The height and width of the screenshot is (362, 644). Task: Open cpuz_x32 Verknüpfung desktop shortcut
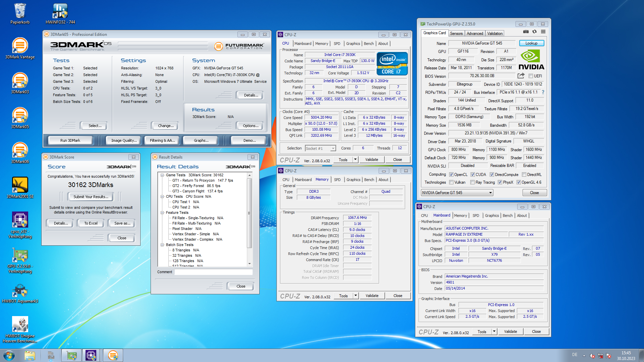tap(20, 225)
